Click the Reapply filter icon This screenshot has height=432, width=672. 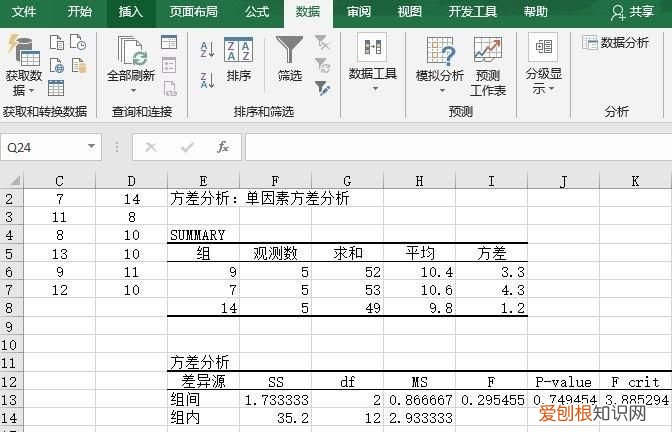[x=322, y=66]
